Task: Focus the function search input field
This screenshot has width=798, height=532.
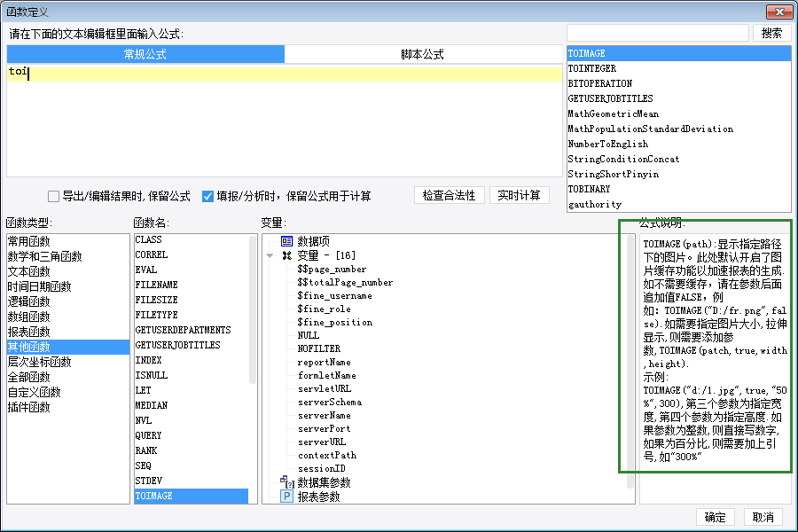Action: [658, 33]
